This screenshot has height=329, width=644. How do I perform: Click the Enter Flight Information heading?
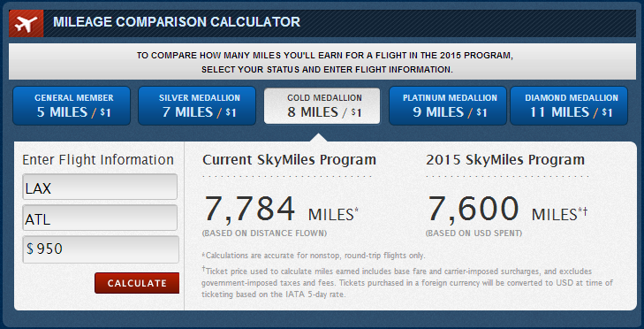[98, 160]
